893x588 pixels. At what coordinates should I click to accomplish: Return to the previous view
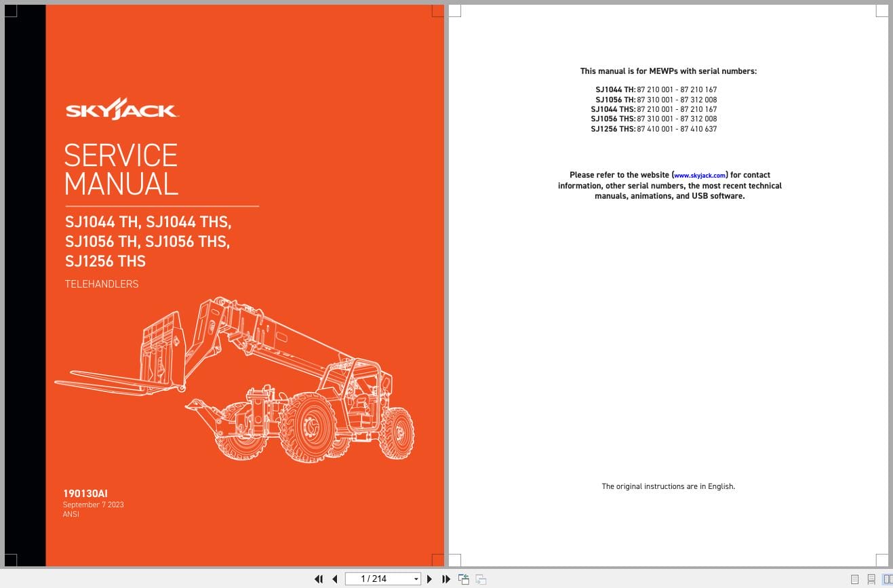(x=464, y=579)
